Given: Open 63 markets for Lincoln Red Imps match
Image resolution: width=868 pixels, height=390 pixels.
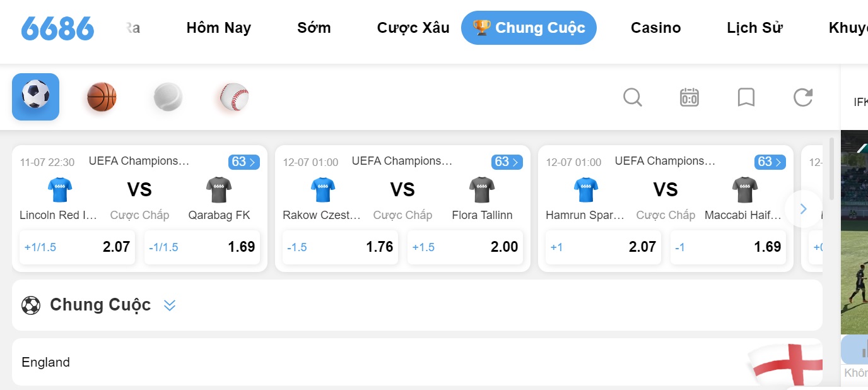Looking at the screenshot, I should tap(243, 162).
